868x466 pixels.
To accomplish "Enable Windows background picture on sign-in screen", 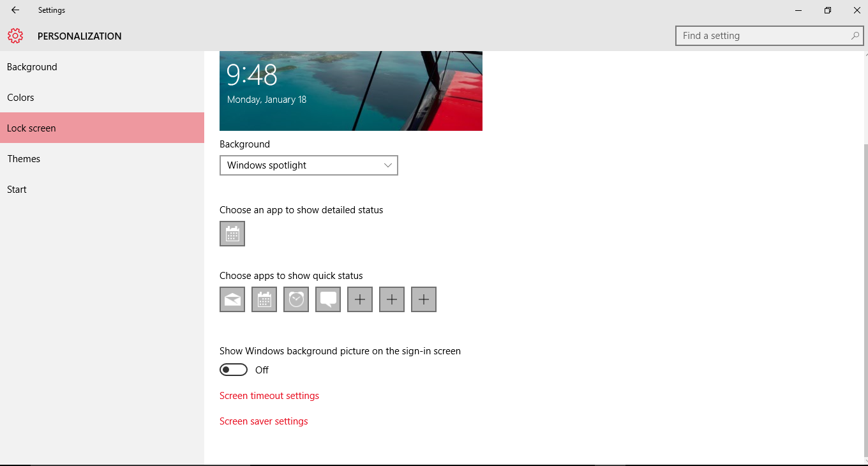I will pos(234,370).
